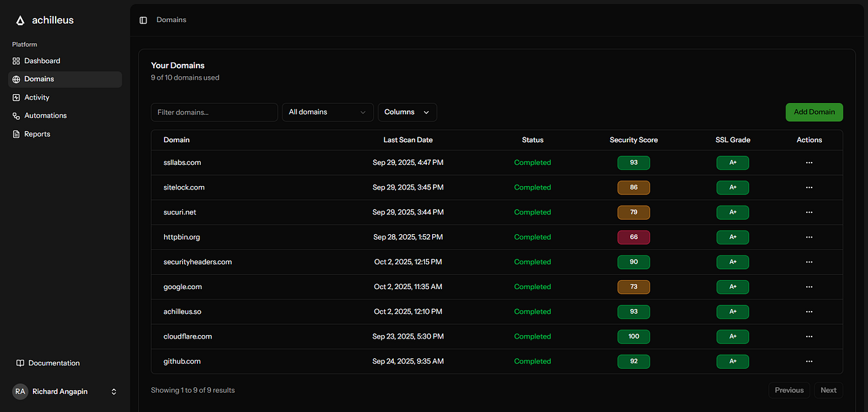Select the google.com domain name

tap(183, 287)
